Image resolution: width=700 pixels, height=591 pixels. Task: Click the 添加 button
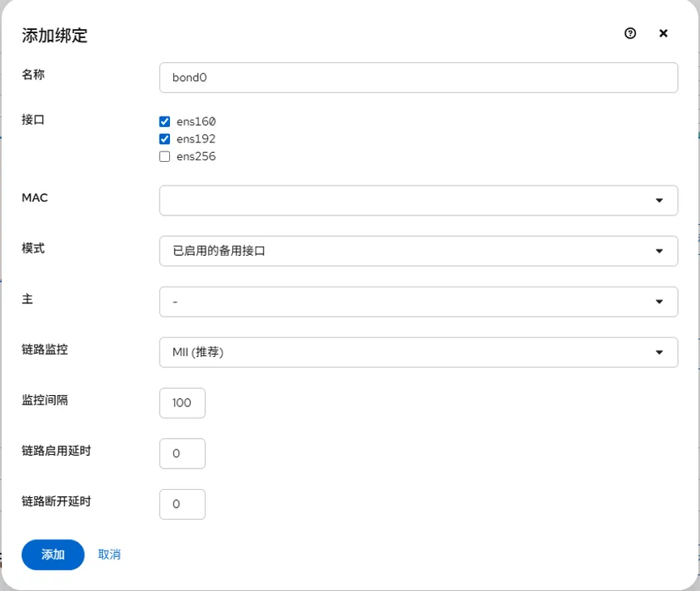coord(53,555)
